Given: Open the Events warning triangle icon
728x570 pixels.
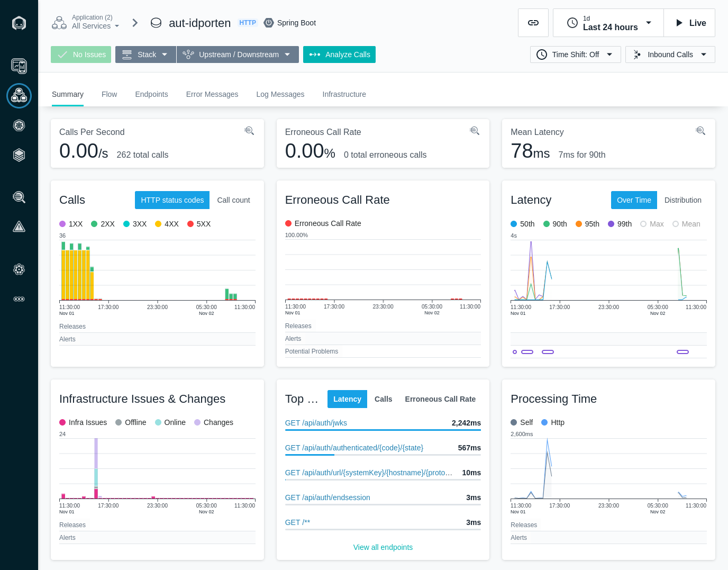Looking at the screenshot, I should 19,227.
